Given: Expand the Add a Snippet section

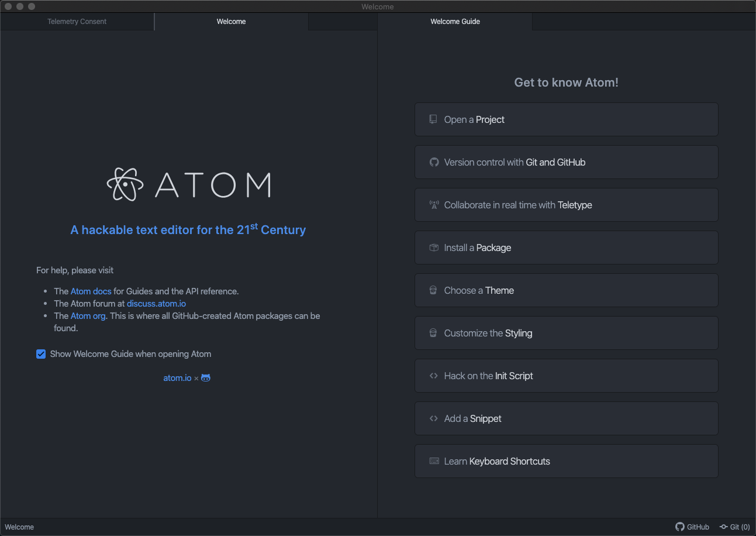Looking at the screenshot, I should pyautogui.click(x=566, y=418).
